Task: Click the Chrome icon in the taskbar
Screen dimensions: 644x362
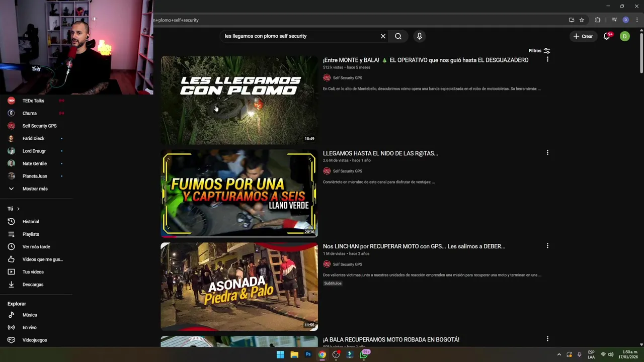Action: click(x=322, y=354)
